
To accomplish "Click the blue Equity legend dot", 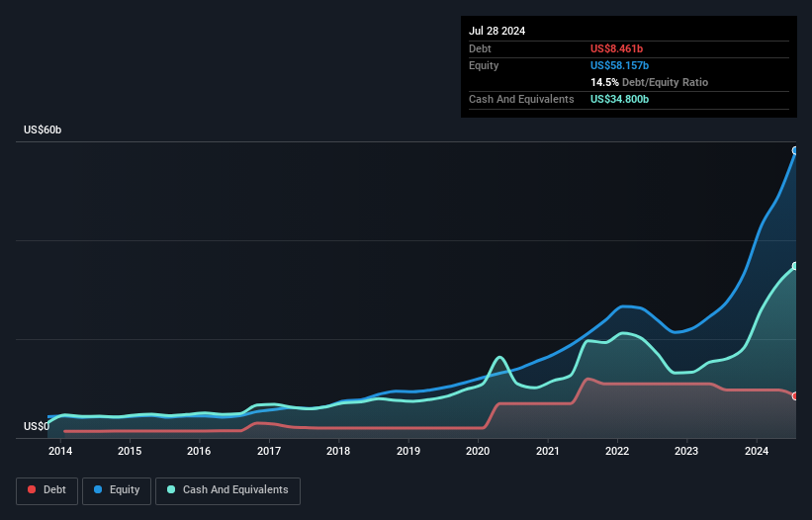I will 98,489.
